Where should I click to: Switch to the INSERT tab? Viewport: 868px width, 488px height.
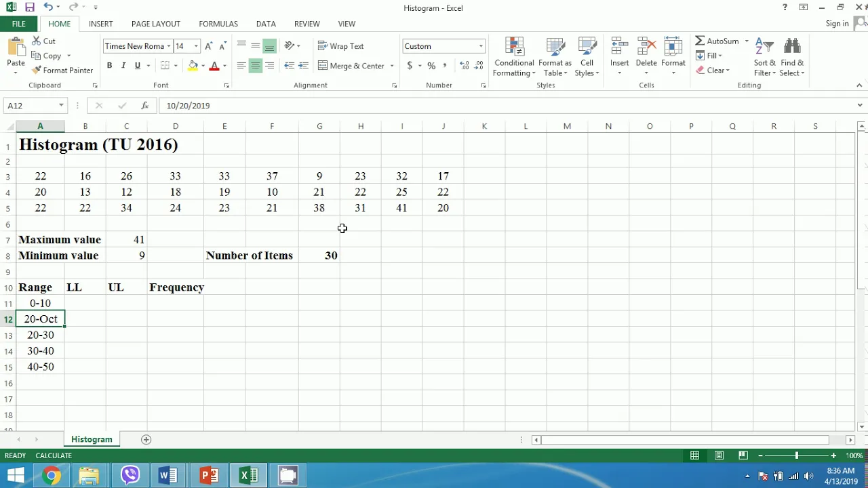100,24
